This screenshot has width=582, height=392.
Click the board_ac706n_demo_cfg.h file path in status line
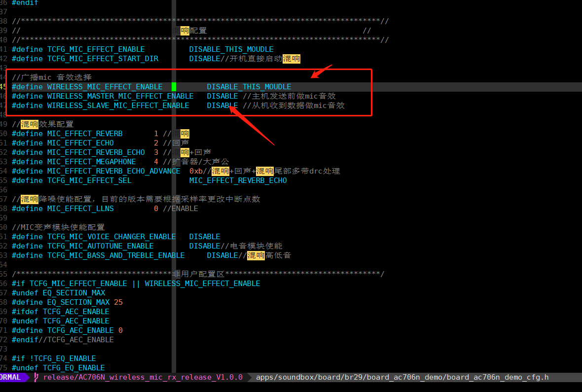[402, 377]
